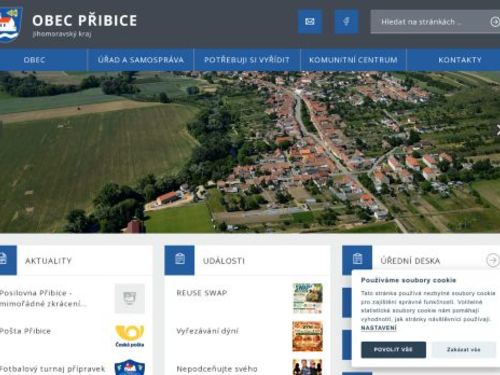The height and width of the screenshot is (375, 500).
Task: Open news 'Posilovna Přibice - mimořádné zkrácení'
Action: (43, 298)
